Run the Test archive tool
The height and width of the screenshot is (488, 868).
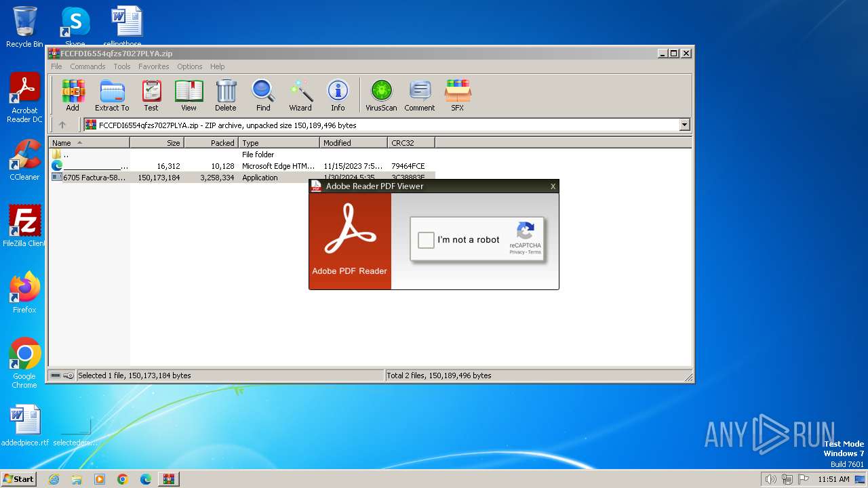coord(151,95)
